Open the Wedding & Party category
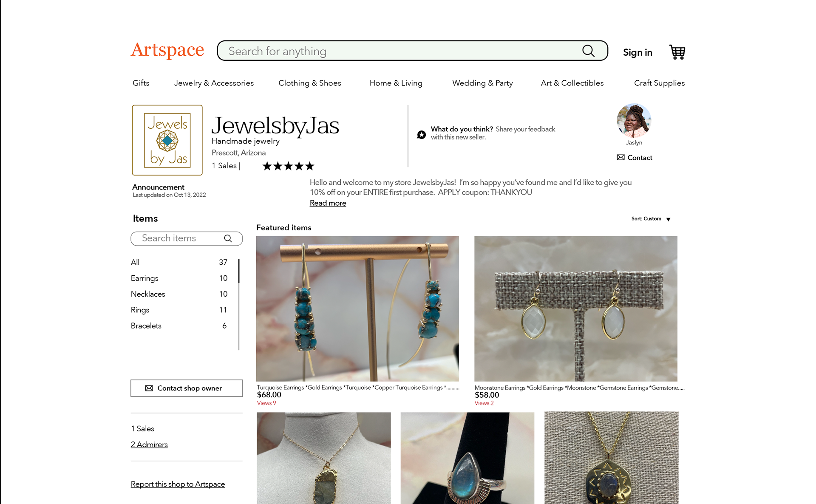This screenshot has height=504, width=816. point(482,83)
